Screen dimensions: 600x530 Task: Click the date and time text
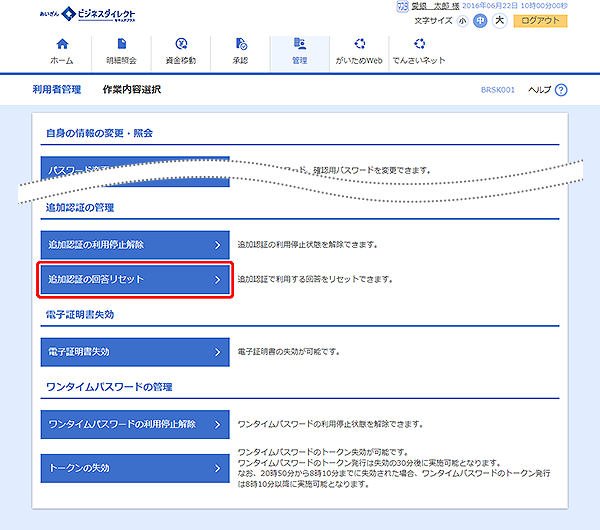pyautogui.click(x=515, y=6)
